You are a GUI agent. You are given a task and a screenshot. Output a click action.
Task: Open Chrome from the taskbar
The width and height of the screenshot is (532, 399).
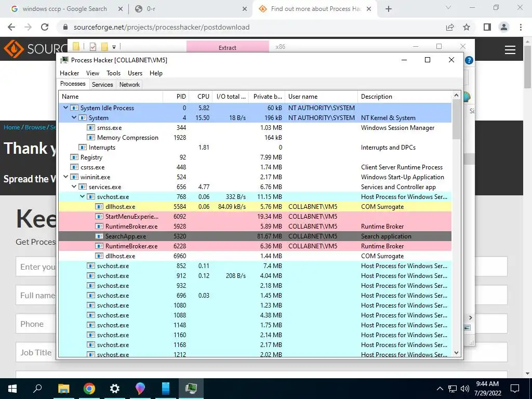tap(89, 389)
